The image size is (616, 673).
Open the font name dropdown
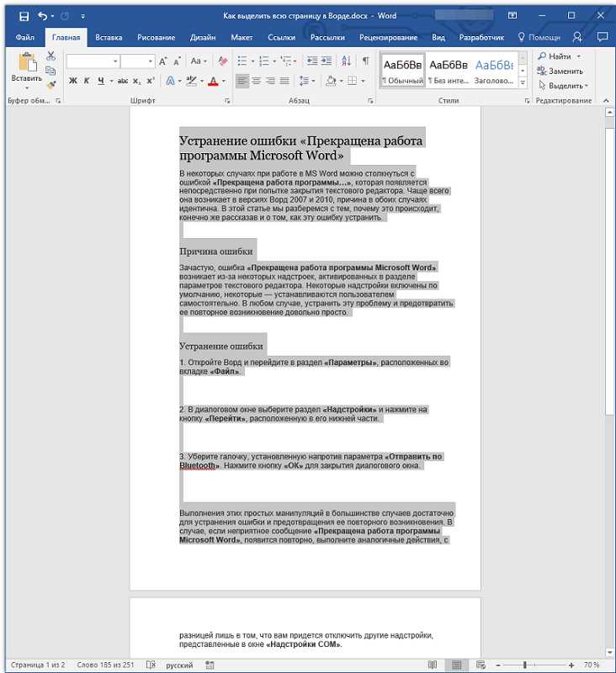pos(115,61)
